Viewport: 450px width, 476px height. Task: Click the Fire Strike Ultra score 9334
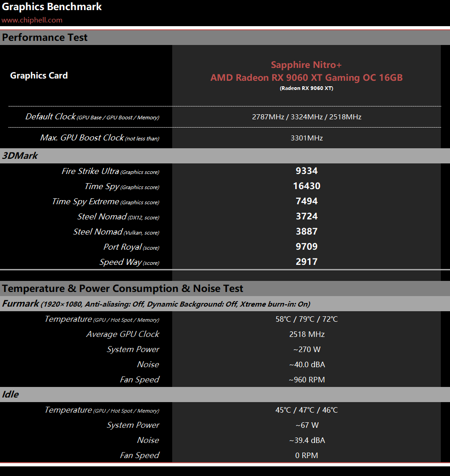307,171
